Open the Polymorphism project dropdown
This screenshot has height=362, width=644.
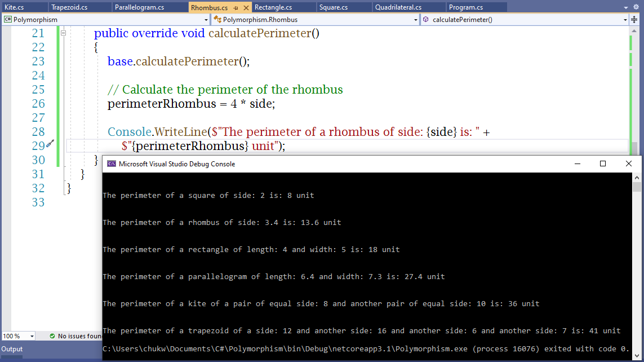coord(206,20)
